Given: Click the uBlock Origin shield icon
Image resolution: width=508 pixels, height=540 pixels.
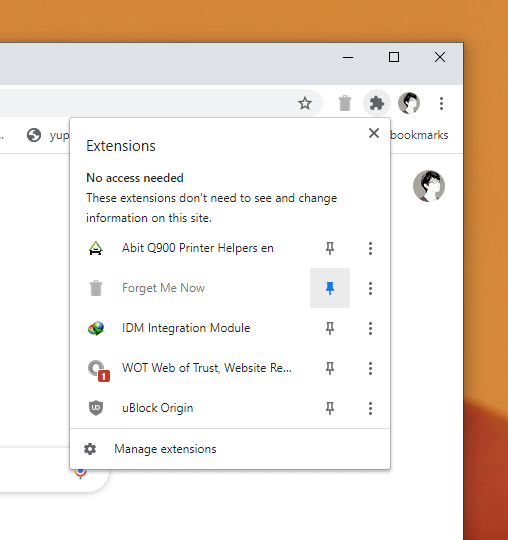Looking at the screenshot, I should pos(96,408).
